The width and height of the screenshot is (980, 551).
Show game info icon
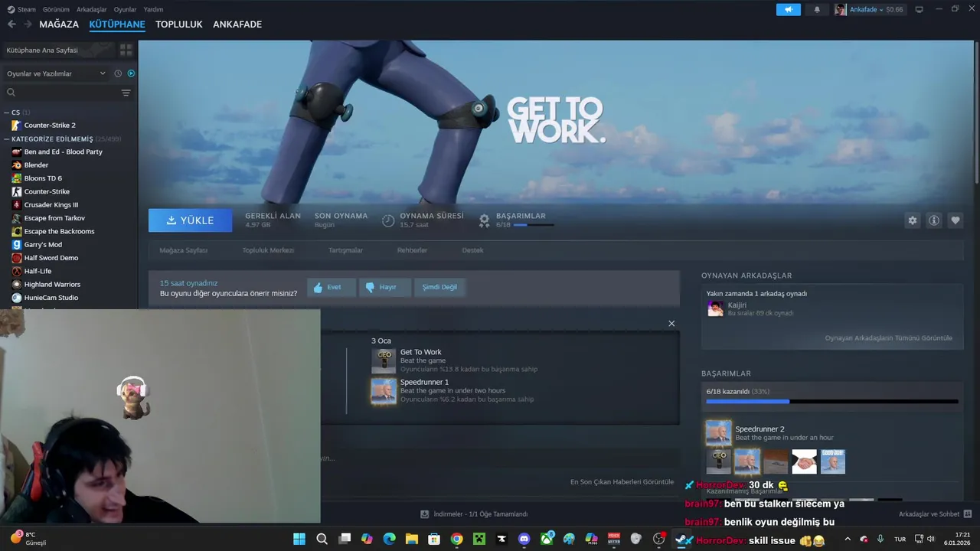pos(934,220)
